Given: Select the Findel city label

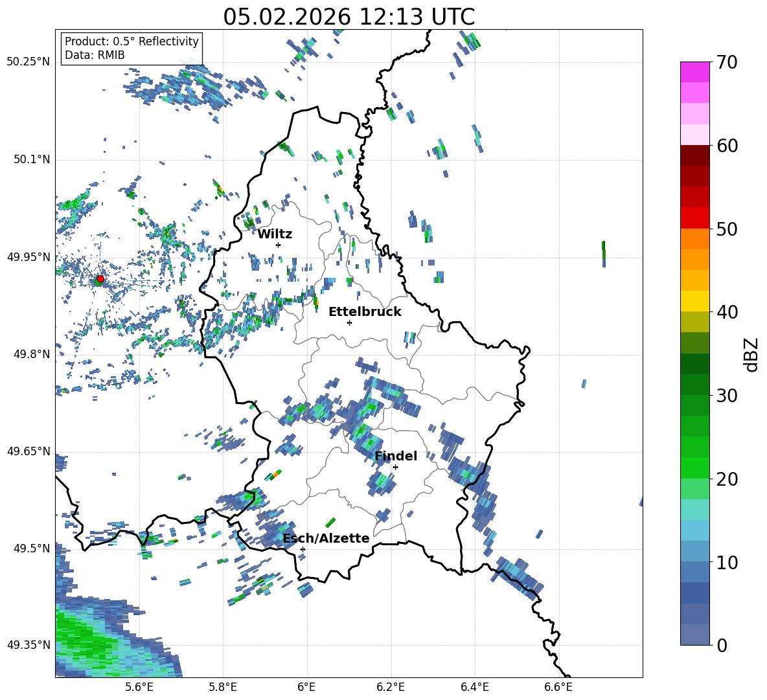Looking at the screenshot, I should pyautogui.click(x=395, y=456).
